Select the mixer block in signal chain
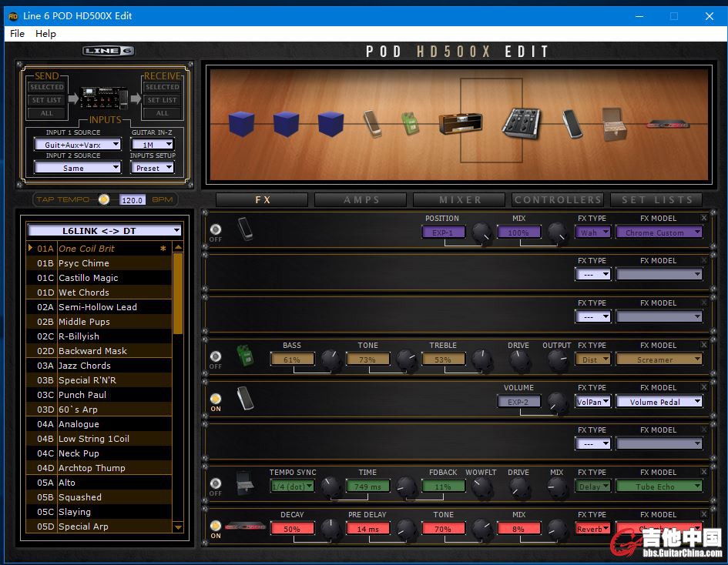The image size is (728, 565). click(x=522, y=123)
